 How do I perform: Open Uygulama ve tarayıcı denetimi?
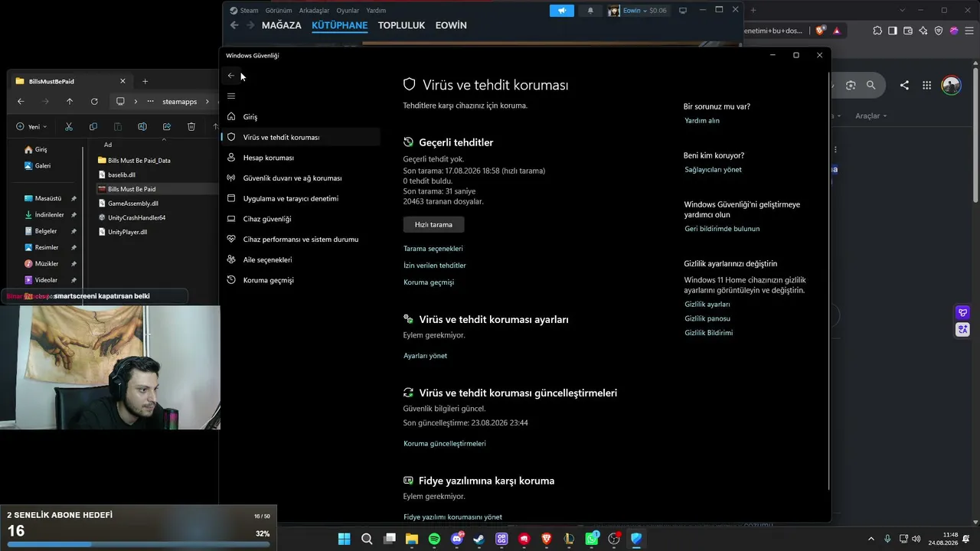[x=300, y=198]
